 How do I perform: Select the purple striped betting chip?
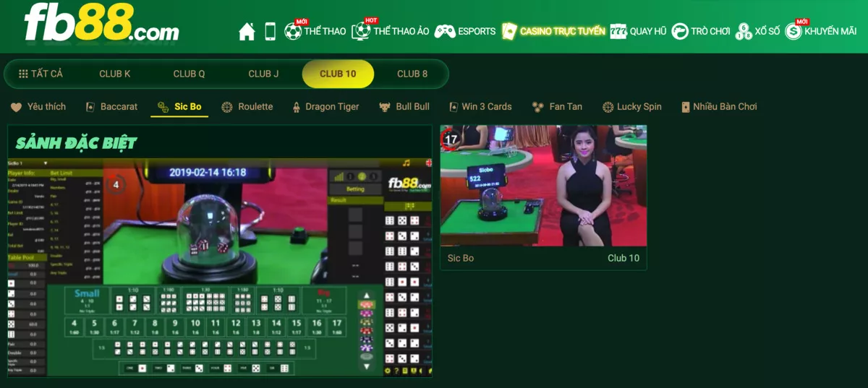367,348
